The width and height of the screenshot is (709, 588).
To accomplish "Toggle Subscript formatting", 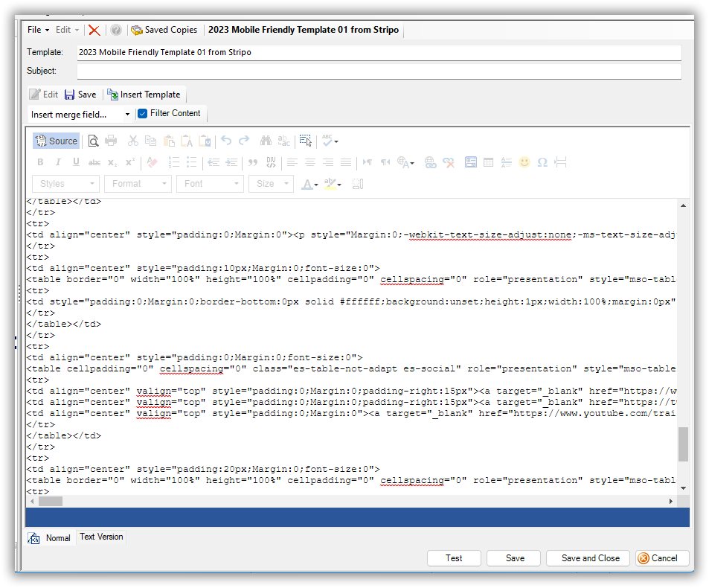I will click(x=112, y=162).
